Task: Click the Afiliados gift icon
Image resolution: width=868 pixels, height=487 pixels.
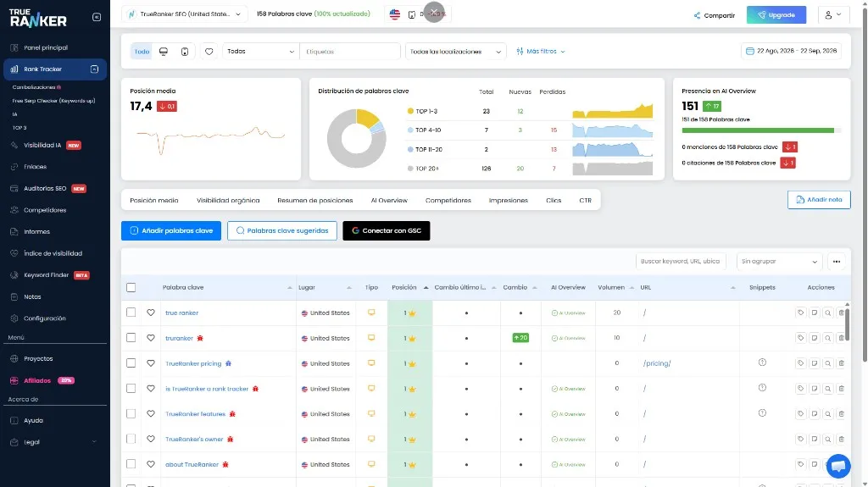Action: (14, 380)
